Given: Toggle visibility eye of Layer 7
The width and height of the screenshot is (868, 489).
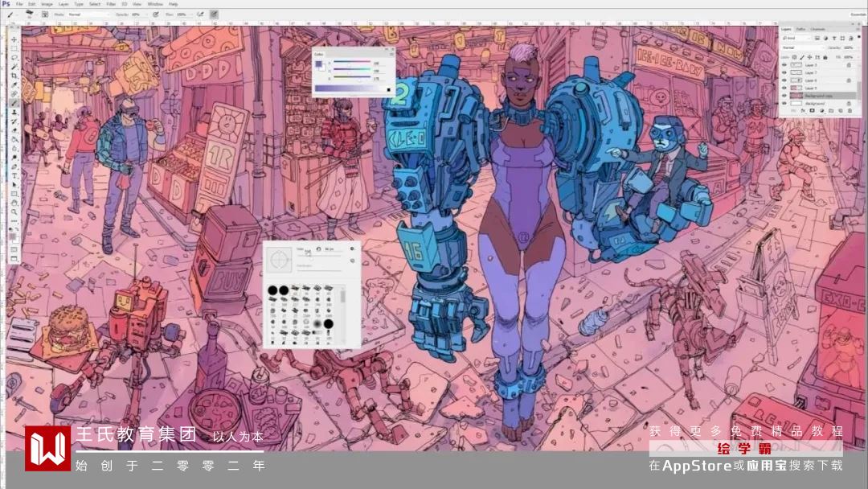Looking at the screenshot, I should (784, 72).
